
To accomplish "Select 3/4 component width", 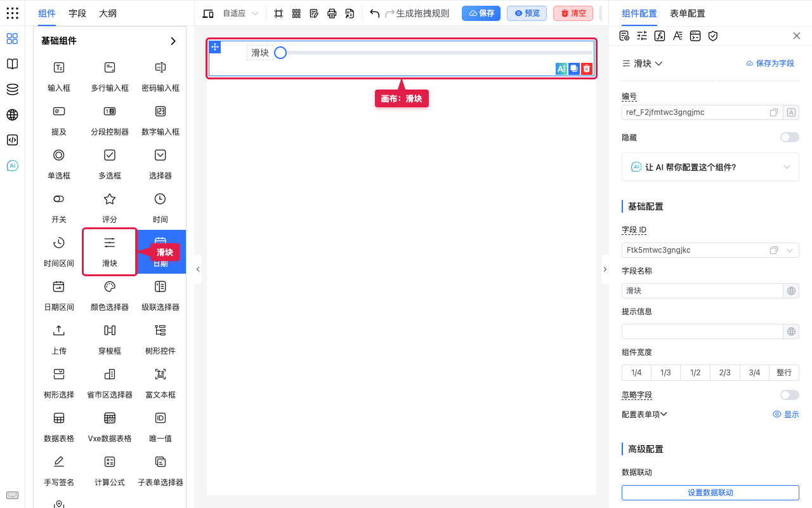I will click(x=754, y=373).
